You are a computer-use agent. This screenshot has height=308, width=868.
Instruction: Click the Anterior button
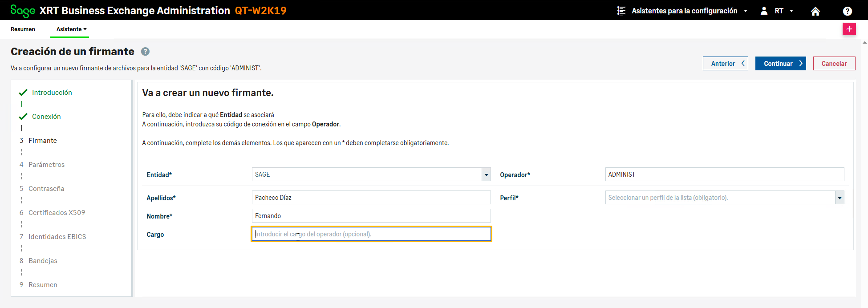725,64
